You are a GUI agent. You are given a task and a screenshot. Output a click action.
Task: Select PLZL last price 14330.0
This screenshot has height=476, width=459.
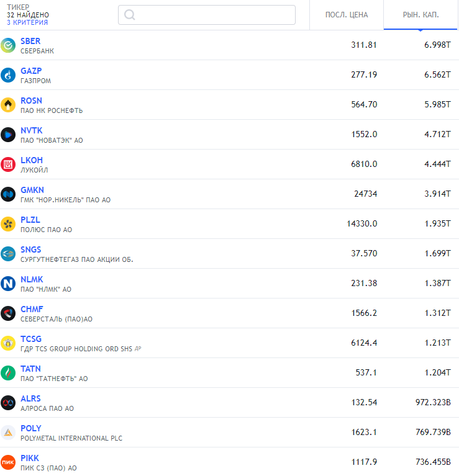[x=361, y=223]
